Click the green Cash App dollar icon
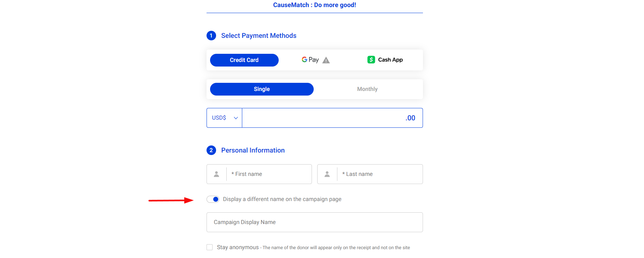Screen dimensions: 644x258 (x=371, y=60)
